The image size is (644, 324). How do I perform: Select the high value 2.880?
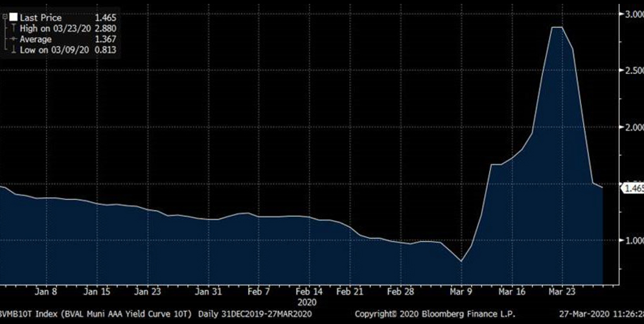[105, 29]
